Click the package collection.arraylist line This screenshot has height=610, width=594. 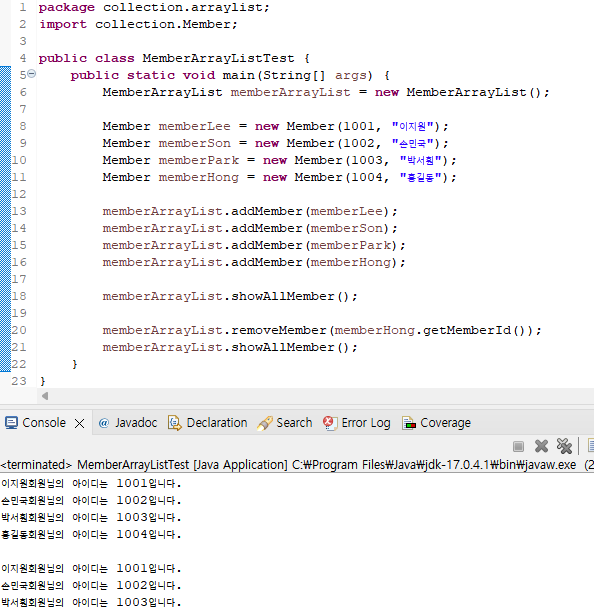tap(154, 7)
